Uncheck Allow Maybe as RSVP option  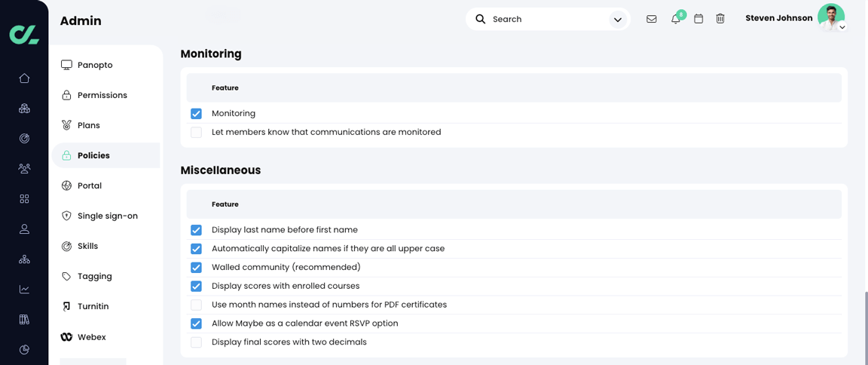(196, 324)
